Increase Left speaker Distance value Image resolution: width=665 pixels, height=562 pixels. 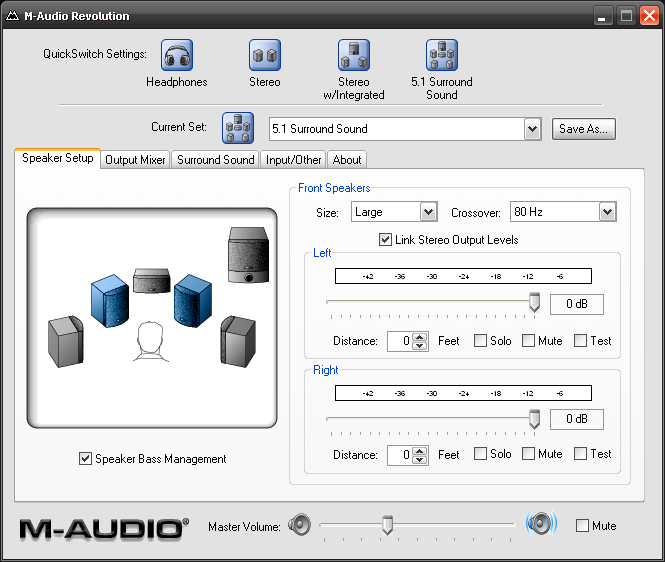pos(419,337)
